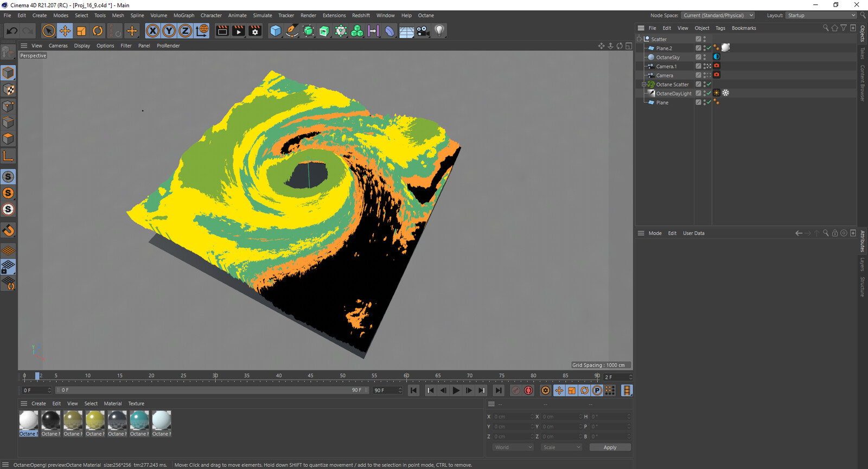Open the Octane menu
The height and width of the screenshot is (469, 868).
point(426,15)
